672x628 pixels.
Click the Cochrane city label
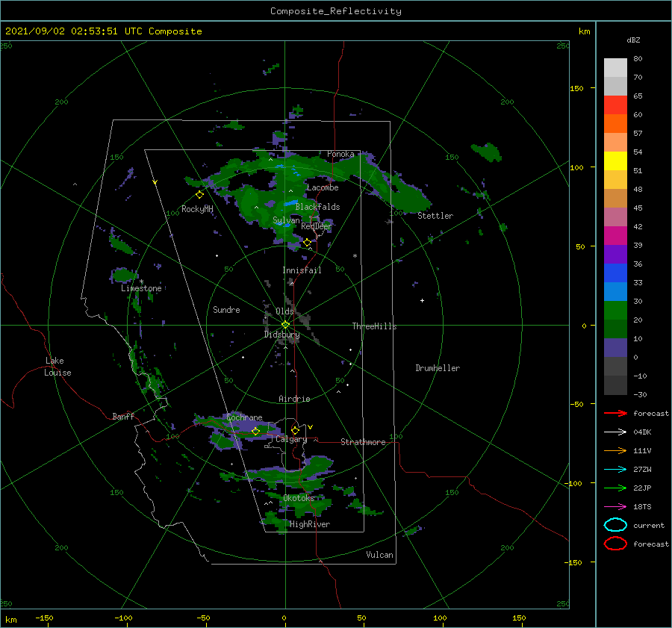coord(244,417)
